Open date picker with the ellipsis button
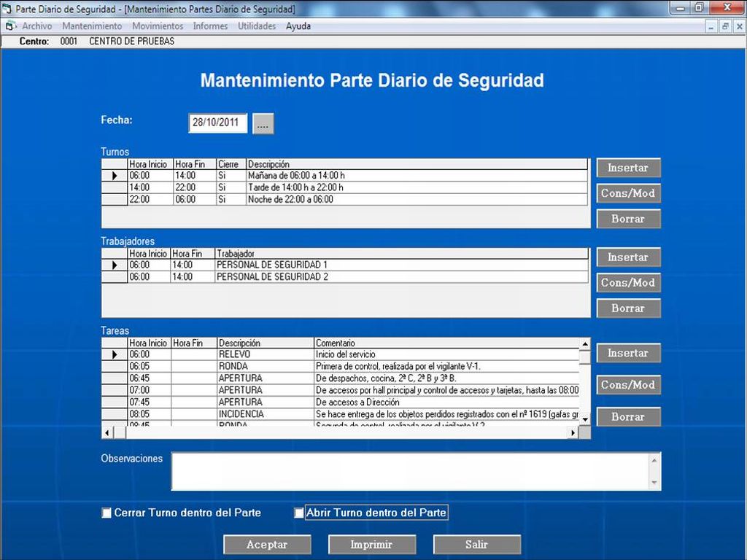The image size is (747, 560). coord(263,124)
